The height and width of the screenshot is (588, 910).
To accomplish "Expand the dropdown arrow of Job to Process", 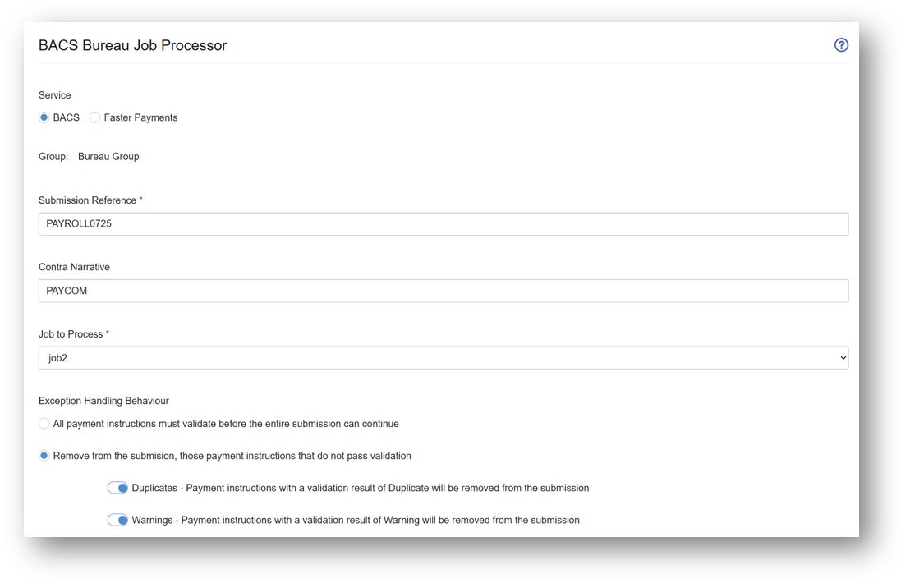I will [x=843, y=358].
